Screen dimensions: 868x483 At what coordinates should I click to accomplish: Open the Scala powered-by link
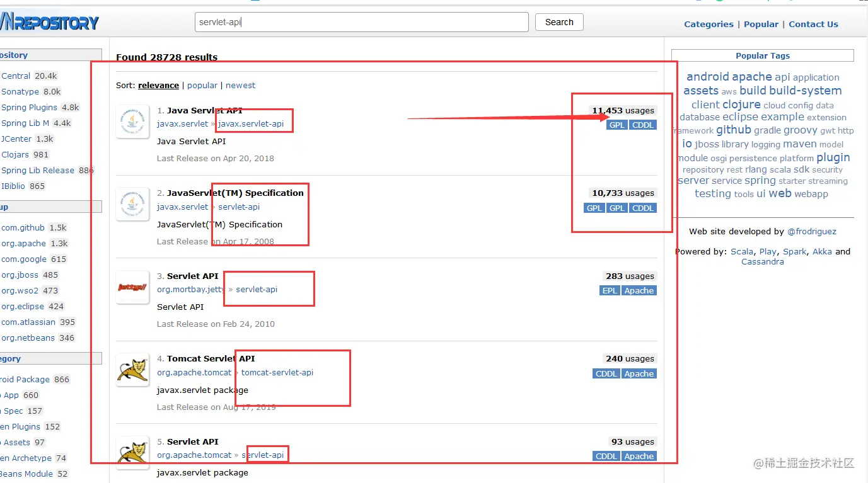coord(742,251)
